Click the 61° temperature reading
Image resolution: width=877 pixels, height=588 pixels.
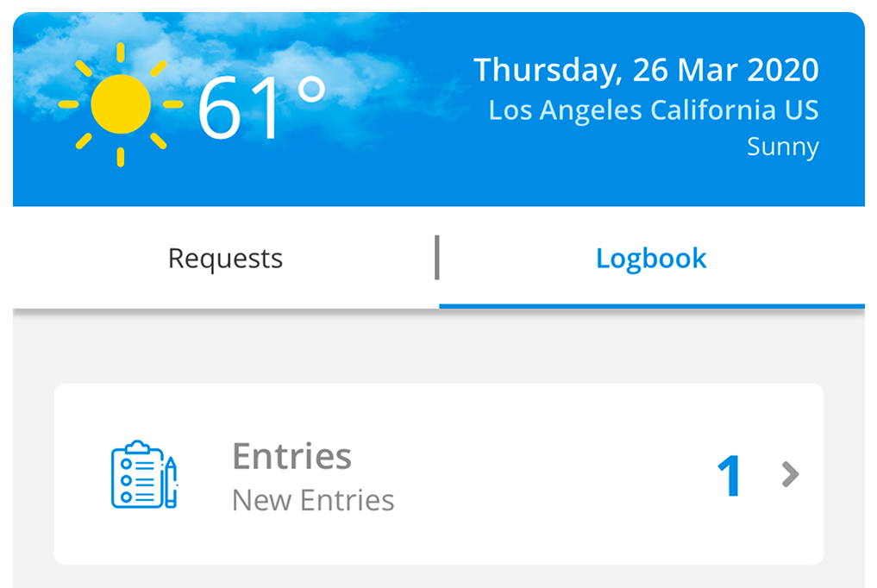coord(260,108)
